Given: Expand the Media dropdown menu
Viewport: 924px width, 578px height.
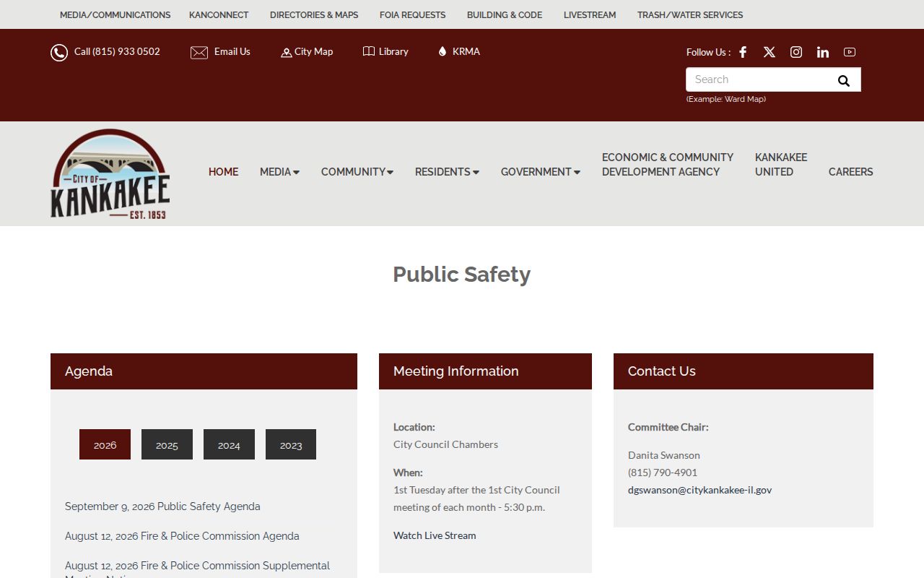Looking at the screenshot, I should [x=279, y=172].
